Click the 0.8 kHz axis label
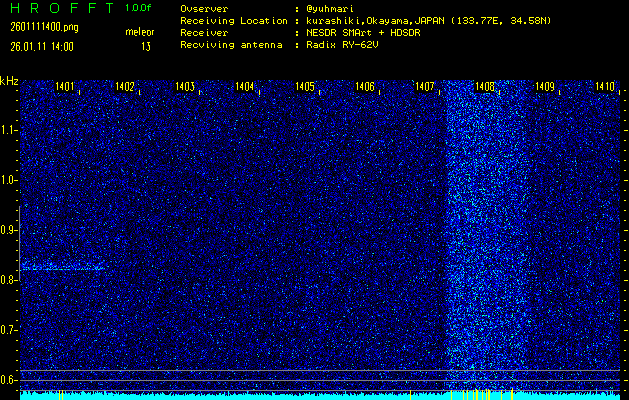 pos(8,280)
